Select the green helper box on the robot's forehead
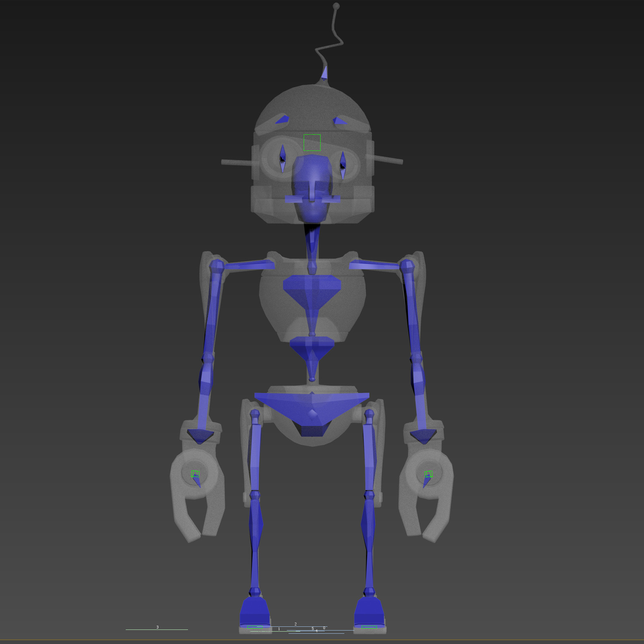Viewport: 644px width, 644px height. 311,143
